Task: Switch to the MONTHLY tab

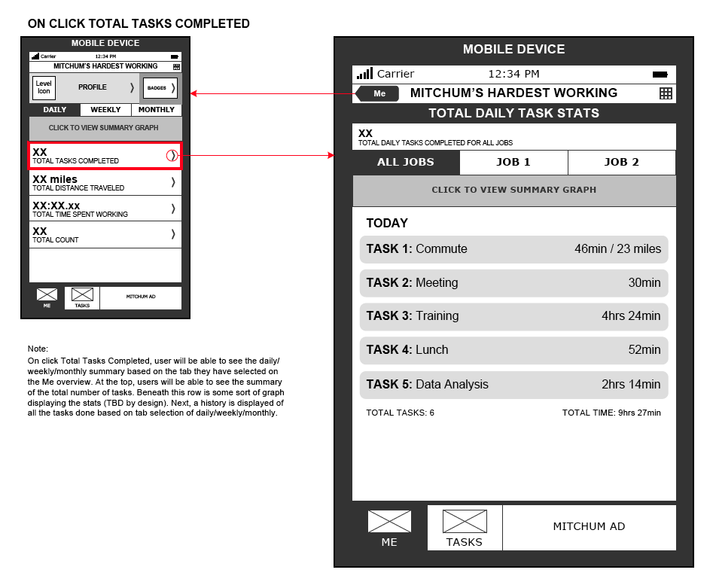Action: [x=157, y=110]
